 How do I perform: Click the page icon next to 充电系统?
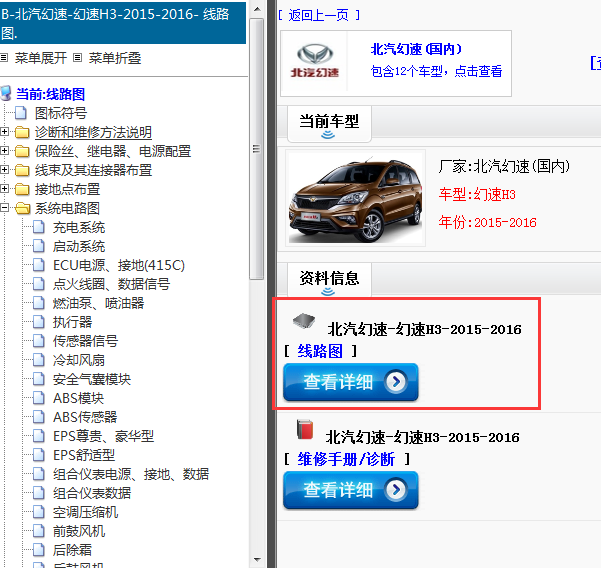click(39, 227)
